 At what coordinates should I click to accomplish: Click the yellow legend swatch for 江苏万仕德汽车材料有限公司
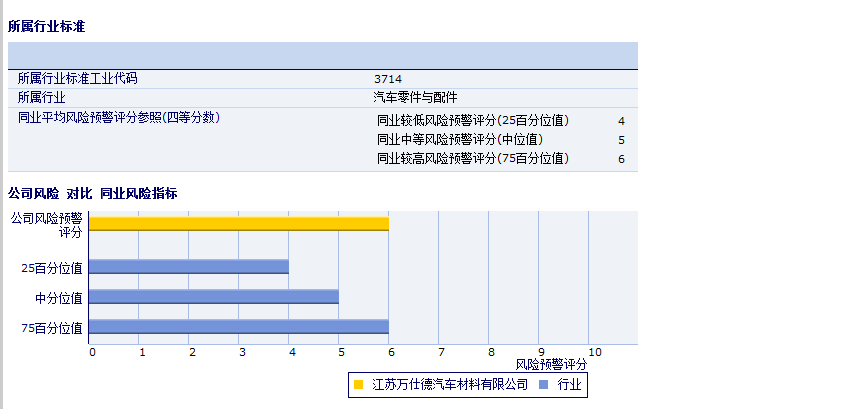click(x=358, y=384)
